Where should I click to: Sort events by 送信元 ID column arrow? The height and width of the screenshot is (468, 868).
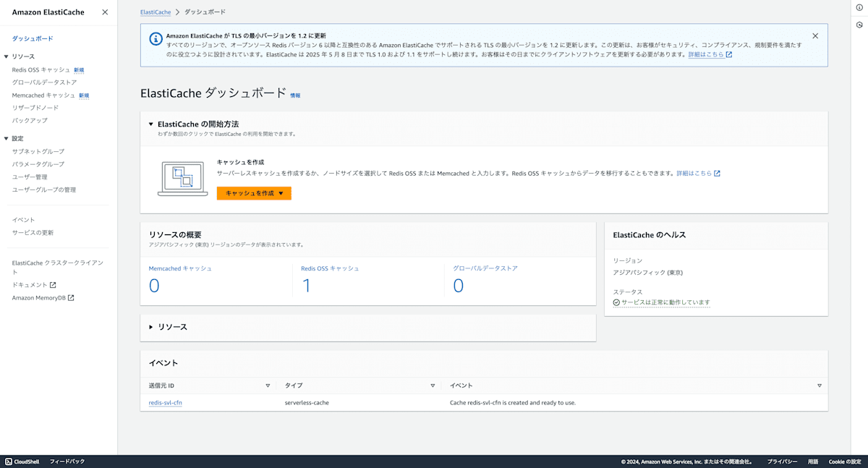click(x=268, y=386)
